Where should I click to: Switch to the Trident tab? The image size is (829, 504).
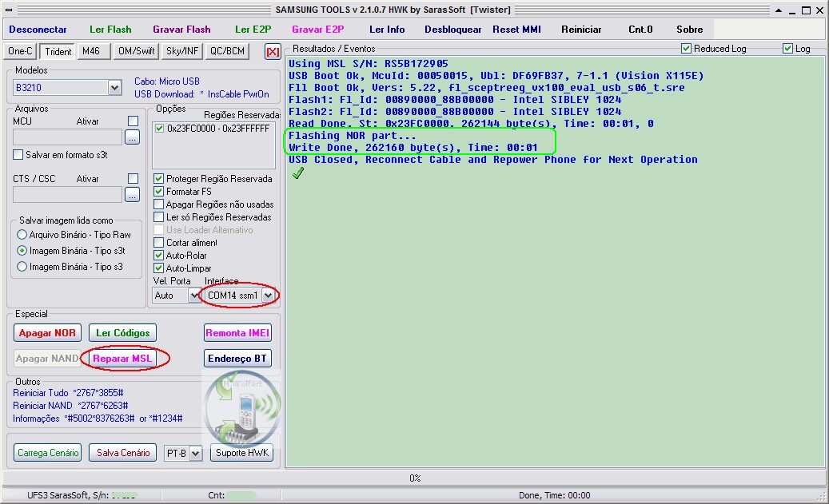58,52
